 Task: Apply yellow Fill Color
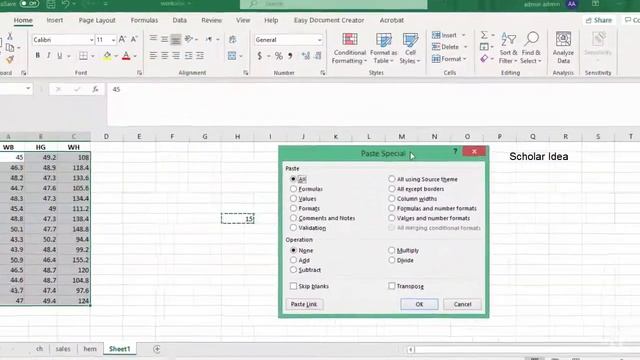(107, 56)
